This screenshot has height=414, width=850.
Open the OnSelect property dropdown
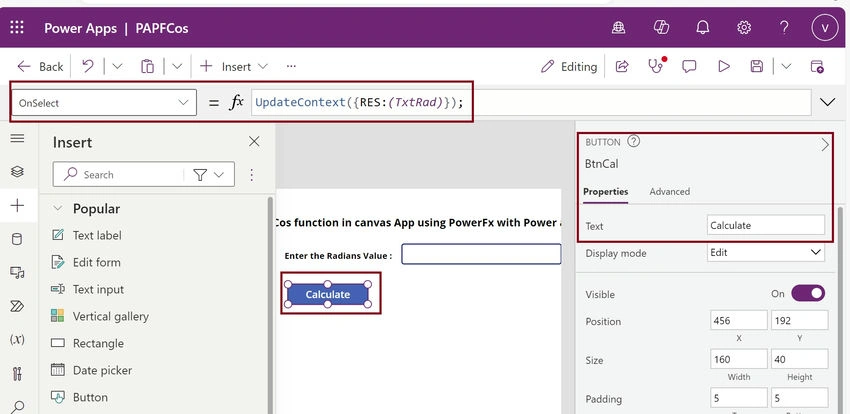104,102
